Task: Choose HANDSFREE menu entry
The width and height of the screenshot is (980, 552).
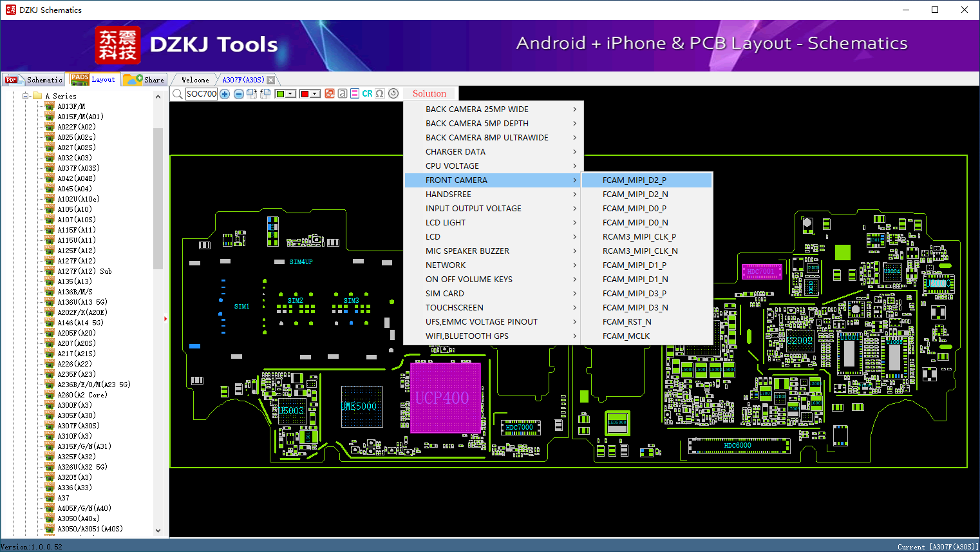Action: coord(494,195)
